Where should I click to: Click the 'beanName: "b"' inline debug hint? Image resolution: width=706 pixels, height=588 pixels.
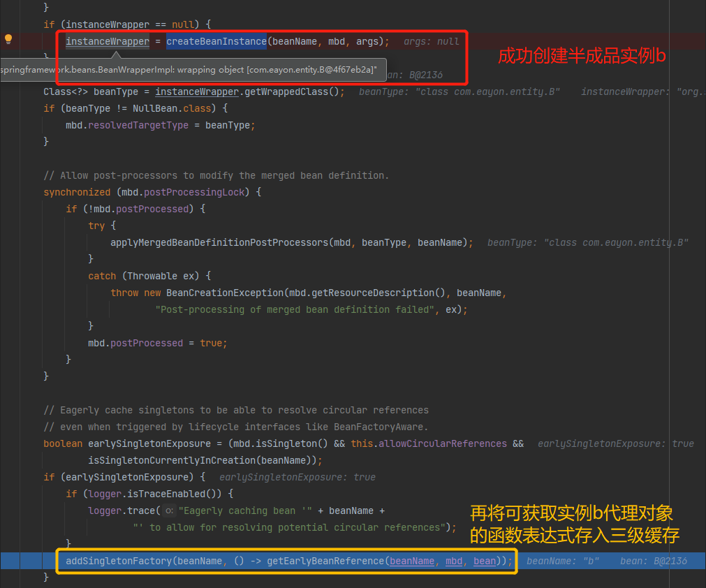pyautogui.click(x=563, y=561)
